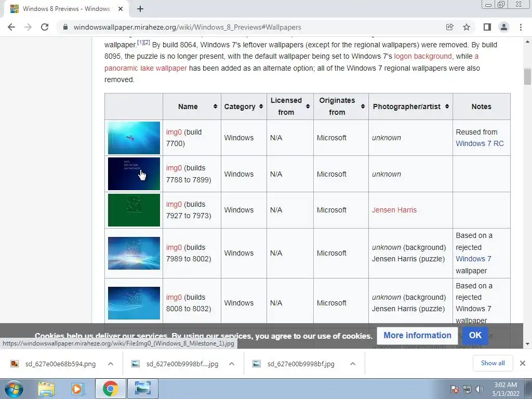Viewport: 532px width, 399px height.
Task: Open Windows Explorer from taskbar
Action: pyautogui.click(x=46, y=389)
